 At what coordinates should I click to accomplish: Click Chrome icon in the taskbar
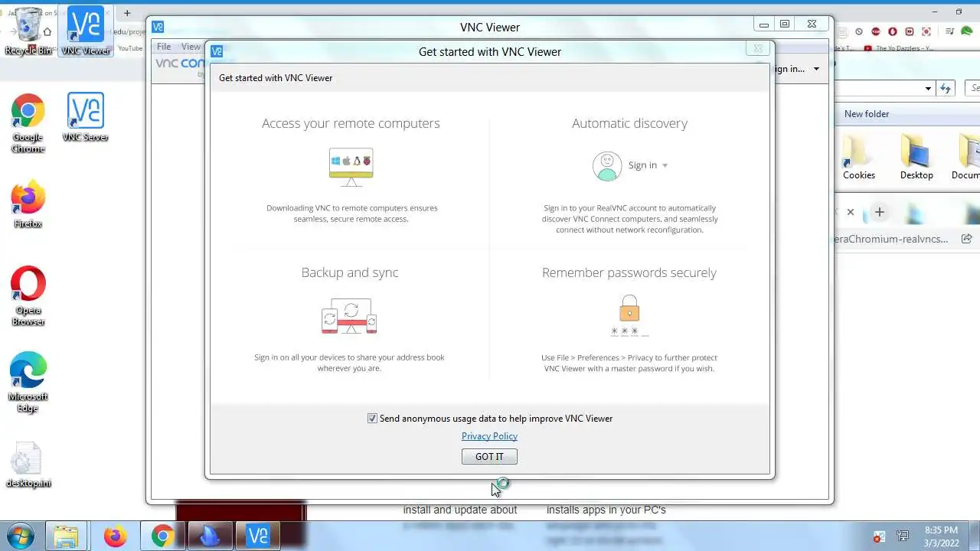click(162, 536)
